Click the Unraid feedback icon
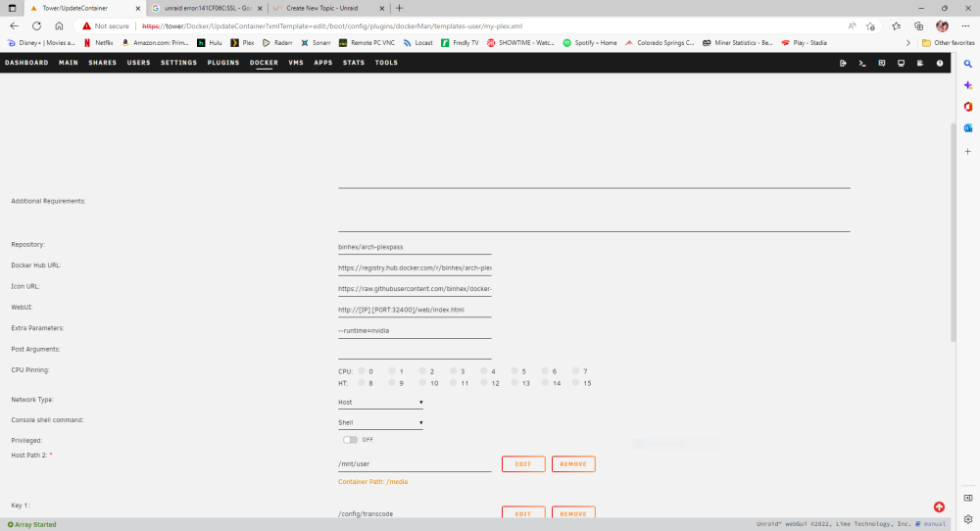Screen dimensions: 980x531 click(881, 63)
